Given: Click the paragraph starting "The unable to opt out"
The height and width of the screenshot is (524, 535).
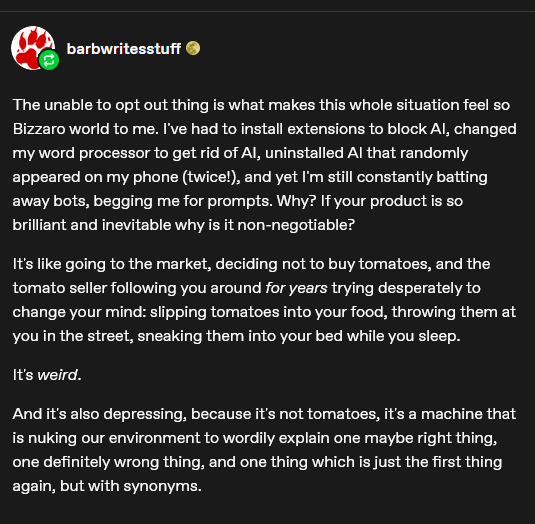Looking at the screenshot, I should (264, 165).
